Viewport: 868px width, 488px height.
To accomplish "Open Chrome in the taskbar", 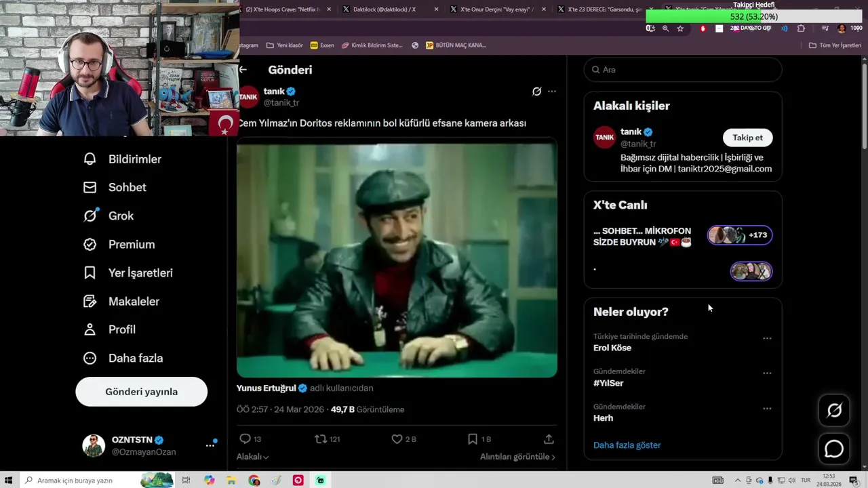I will point(254,480).
